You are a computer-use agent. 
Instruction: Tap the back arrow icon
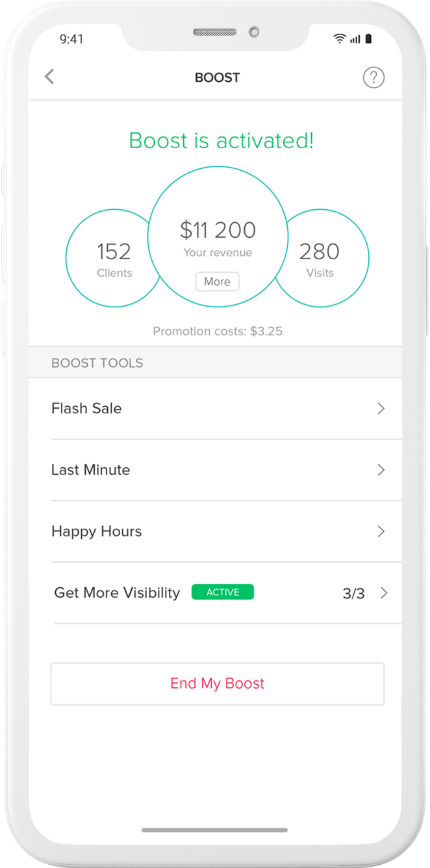(x=49, y=77)
